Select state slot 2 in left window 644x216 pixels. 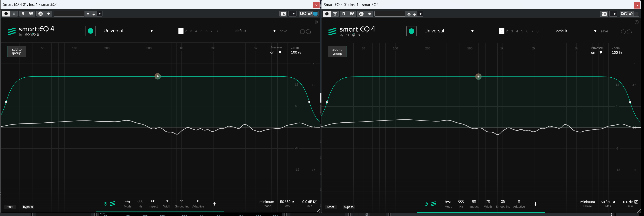click(x=186, y=31)
